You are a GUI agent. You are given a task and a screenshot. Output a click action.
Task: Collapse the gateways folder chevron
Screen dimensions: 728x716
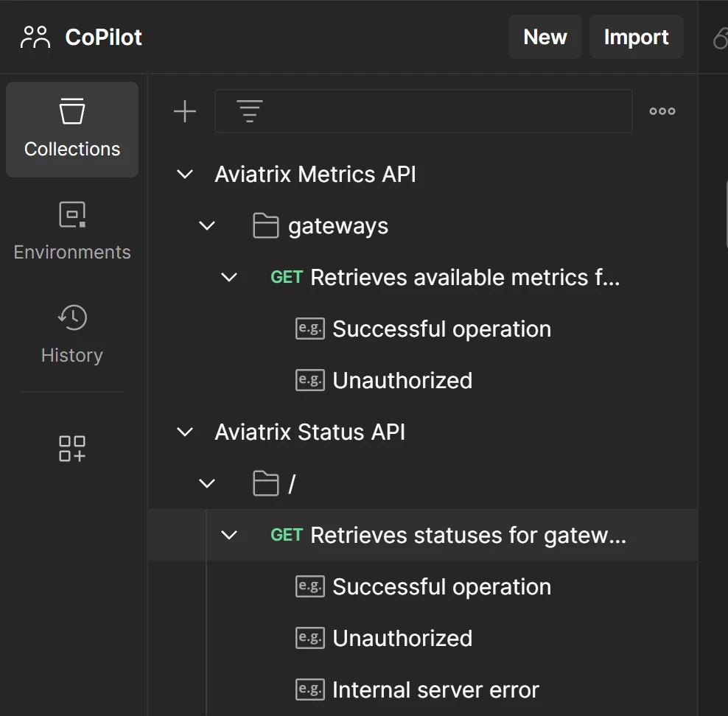coord(207,226)
